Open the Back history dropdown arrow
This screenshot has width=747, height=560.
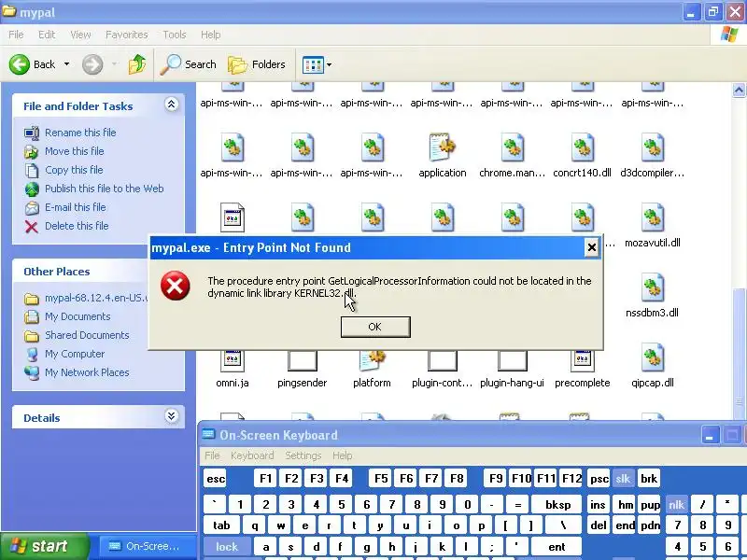click(x=66, y=64)
